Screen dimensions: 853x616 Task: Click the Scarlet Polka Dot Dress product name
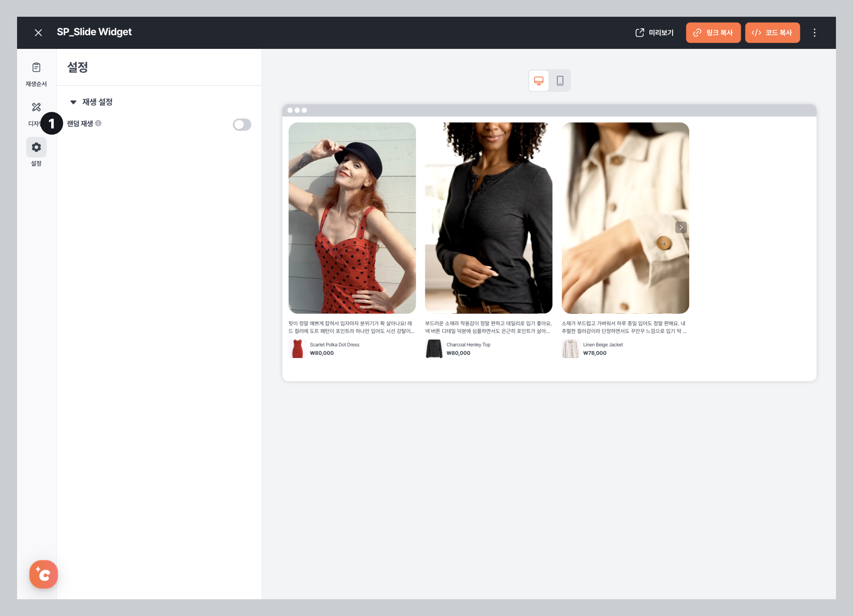(x=334, y=345)
